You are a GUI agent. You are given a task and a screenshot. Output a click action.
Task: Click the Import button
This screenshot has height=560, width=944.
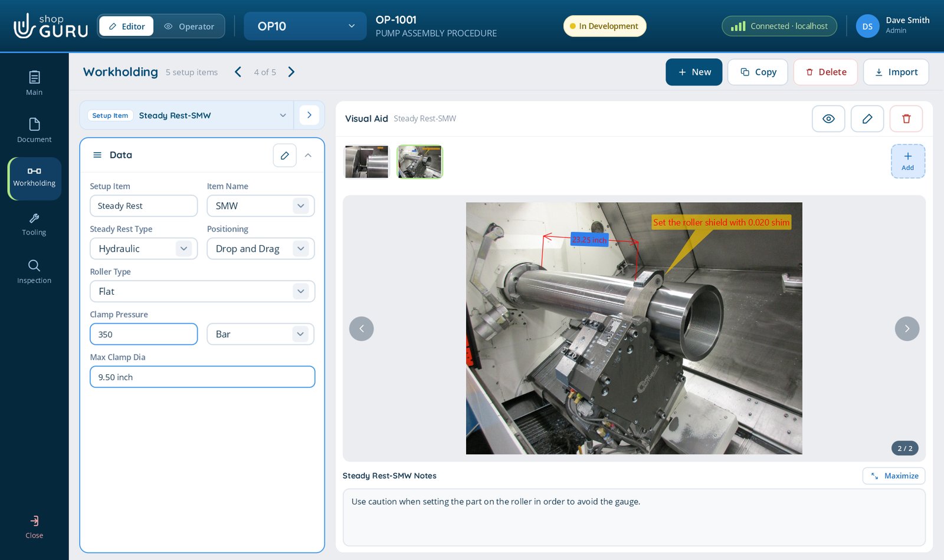(x=896, y=72)
